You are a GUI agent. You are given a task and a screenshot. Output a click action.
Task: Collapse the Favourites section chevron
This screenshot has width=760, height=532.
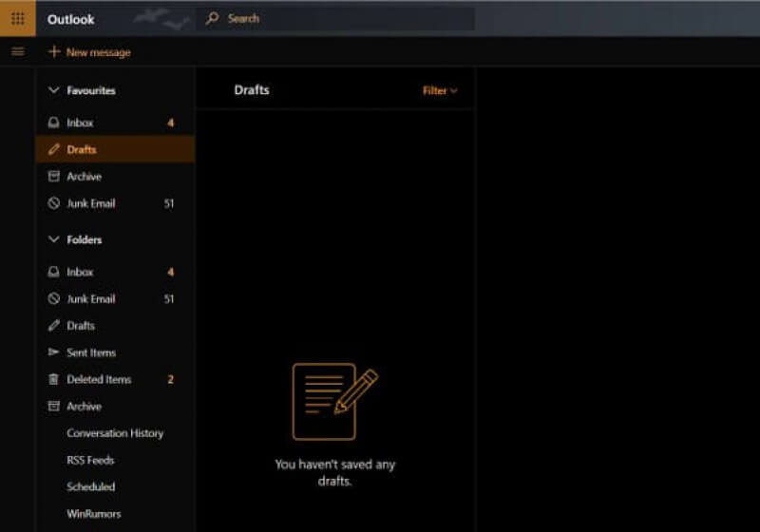point(53,90)
